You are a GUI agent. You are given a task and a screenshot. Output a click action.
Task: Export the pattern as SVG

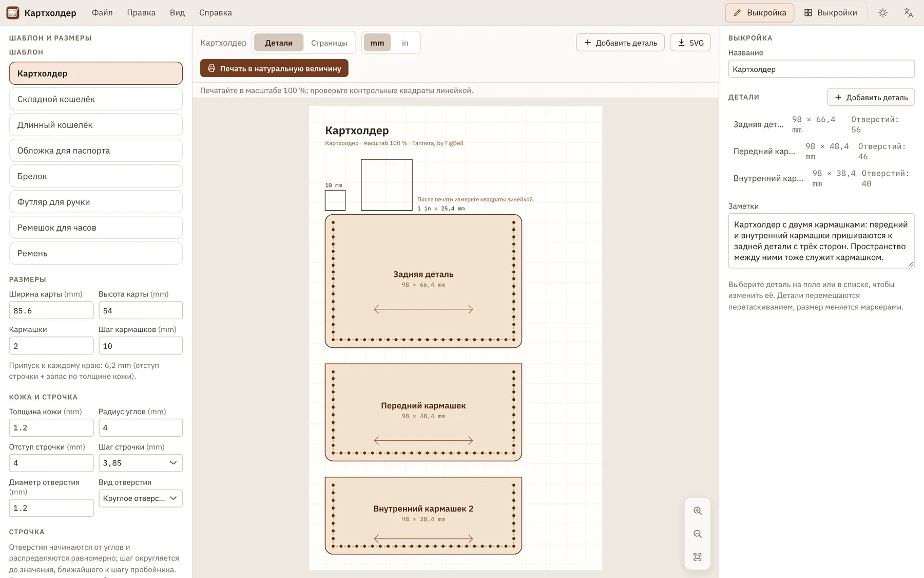[x=690, y=43]
